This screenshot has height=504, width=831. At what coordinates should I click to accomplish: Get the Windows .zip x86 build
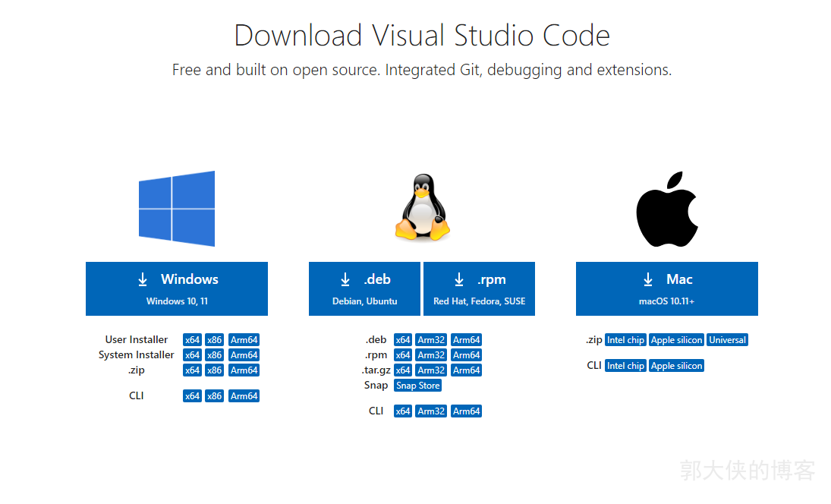214,370
